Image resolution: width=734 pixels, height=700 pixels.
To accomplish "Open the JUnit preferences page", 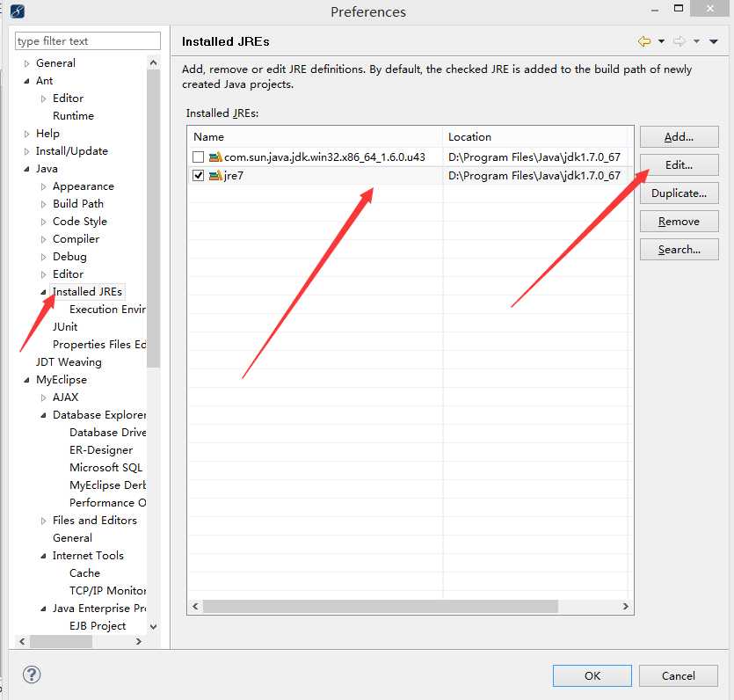I will [65, 327].
